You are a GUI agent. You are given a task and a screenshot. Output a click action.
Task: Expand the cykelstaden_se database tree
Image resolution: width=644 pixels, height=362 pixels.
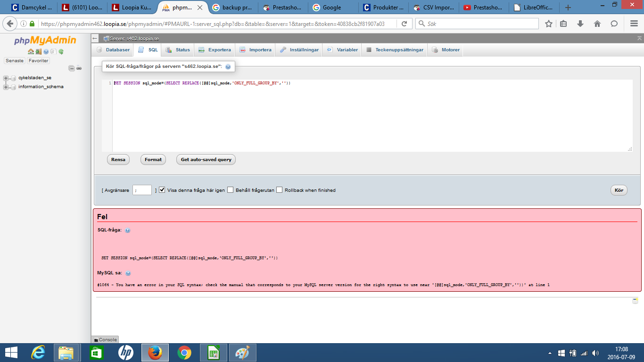point(6,78)
